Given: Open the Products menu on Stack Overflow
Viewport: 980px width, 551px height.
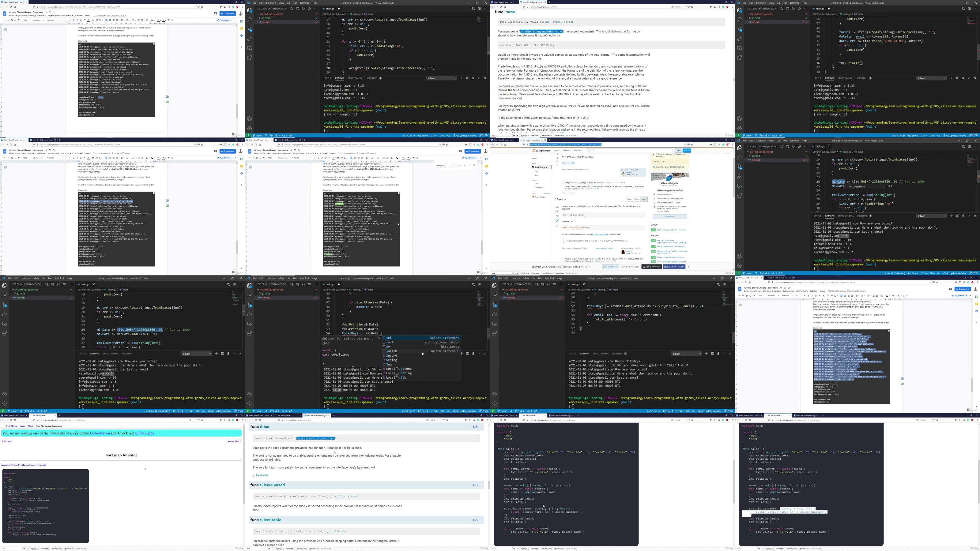Looking at the screenshot, I should 567,151.
